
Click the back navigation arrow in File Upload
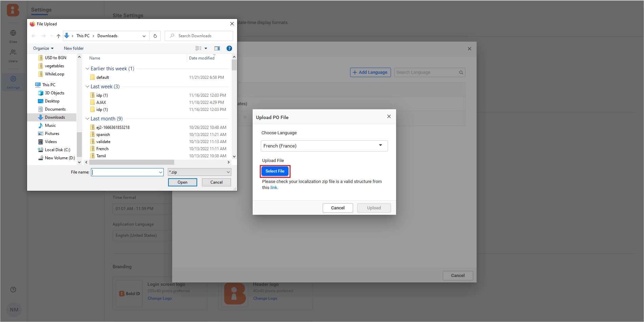(x=33, y=36)
